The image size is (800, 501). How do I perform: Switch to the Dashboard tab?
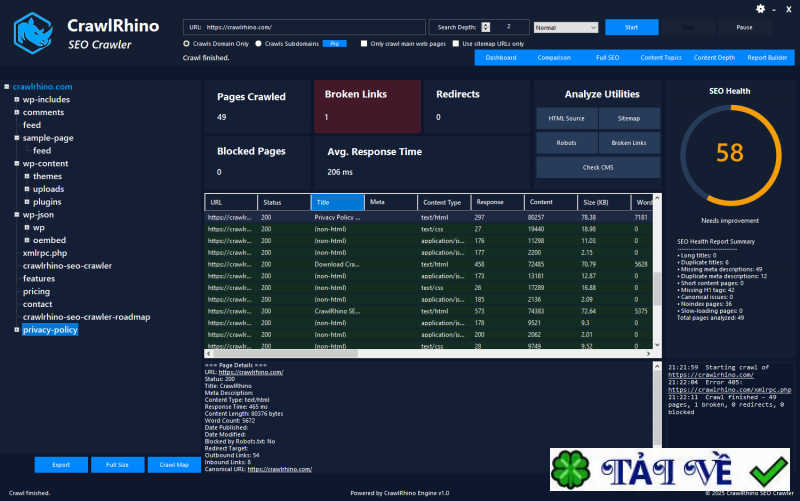[x=501, y=58]
